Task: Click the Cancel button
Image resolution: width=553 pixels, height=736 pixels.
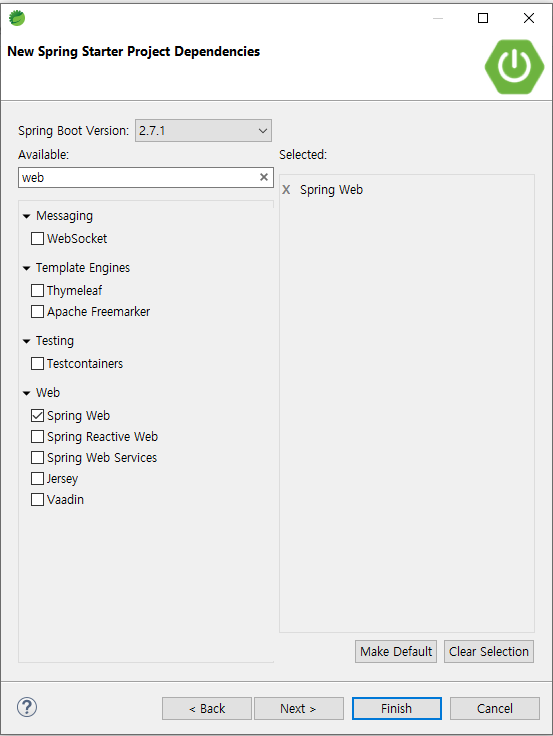Action: pyautogui.click(x=495, y=708)
